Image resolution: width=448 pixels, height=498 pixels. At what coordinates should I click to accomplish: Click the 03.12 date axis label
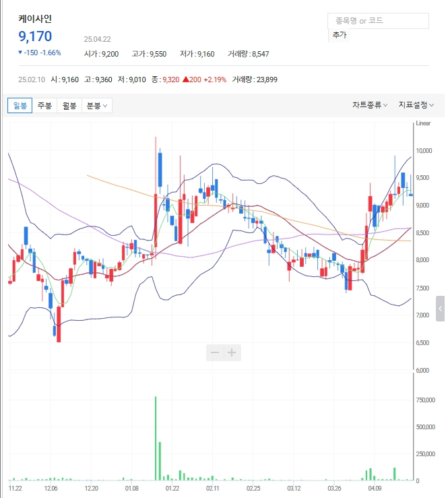pos(294,488)
